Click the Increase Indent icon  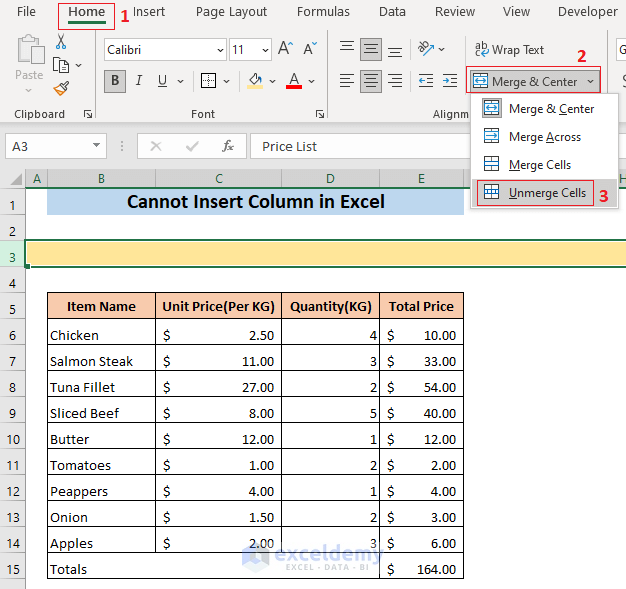pos(450,81)
